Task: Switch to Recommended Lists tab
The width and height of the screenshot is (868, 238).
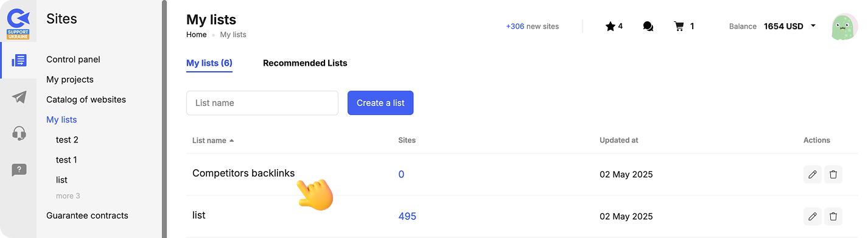Action: [305, 63]
